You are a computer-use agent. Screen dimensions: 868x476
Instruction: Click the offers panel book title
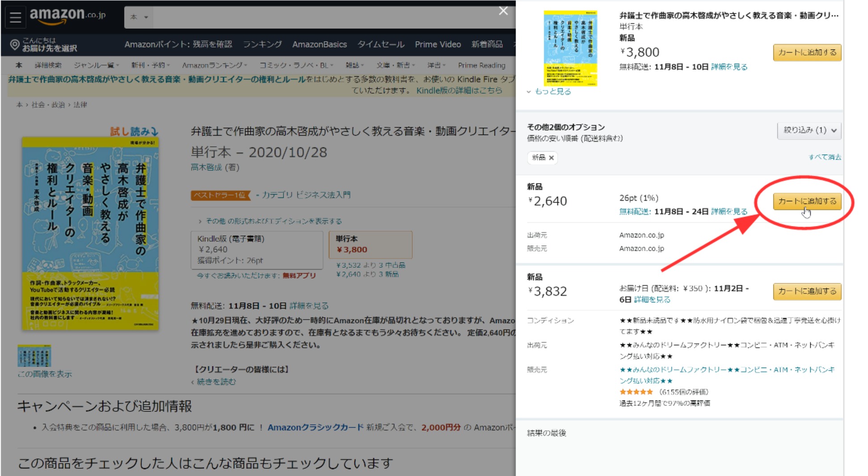pyautogui.click(x=729, y=16)
